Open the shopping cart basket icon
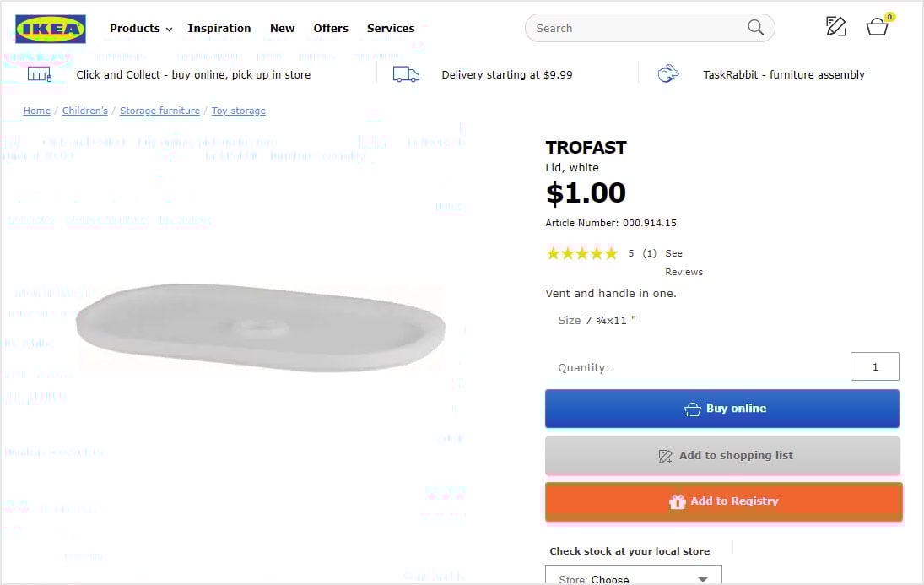Image resolution: width=924 pixels, height=585 pixels. pyautogui.click(x=878, y=27)
